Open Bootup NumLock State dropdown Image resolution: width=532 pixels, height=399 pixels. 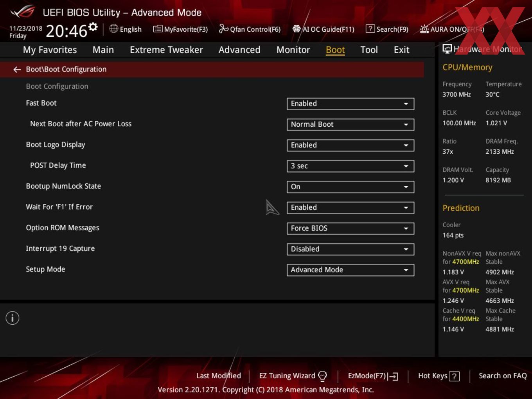[x=350, y=187]
